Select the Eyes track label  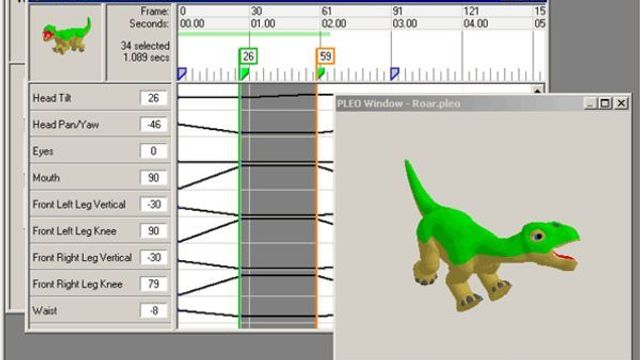(43, 151)
